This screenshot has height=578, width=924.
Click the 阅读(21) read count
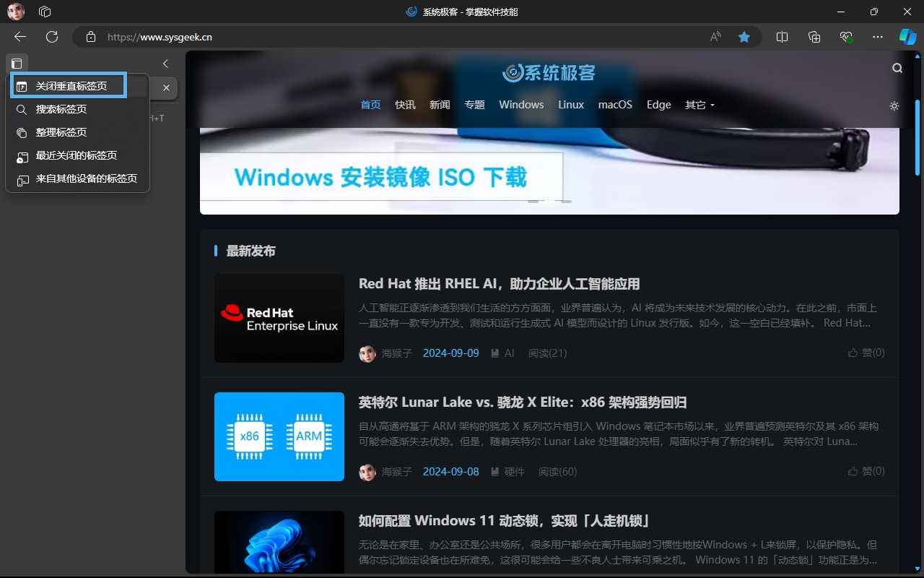[x=547, y=353]
